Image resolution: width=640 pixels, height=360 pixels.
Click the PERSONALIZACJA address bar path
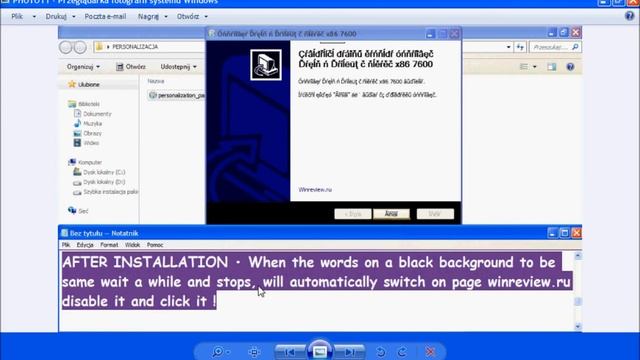[x=135, y=47]
